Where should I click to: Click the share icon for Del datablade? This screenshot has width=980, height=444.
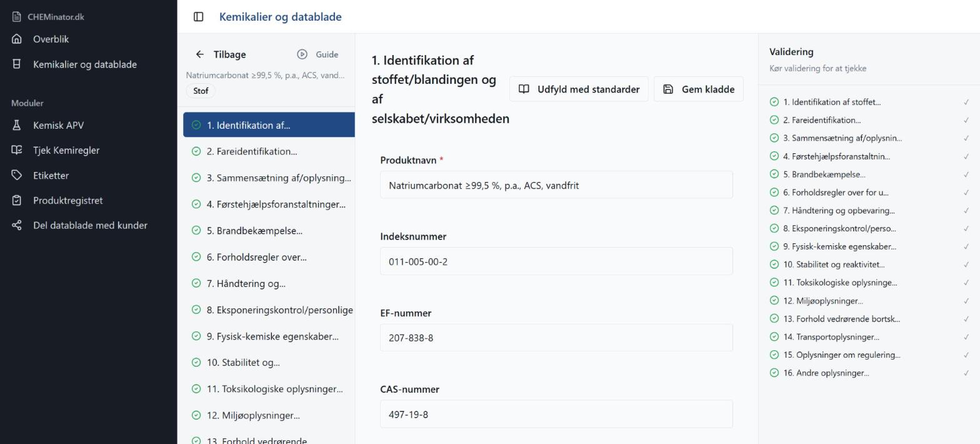[17, 225]
